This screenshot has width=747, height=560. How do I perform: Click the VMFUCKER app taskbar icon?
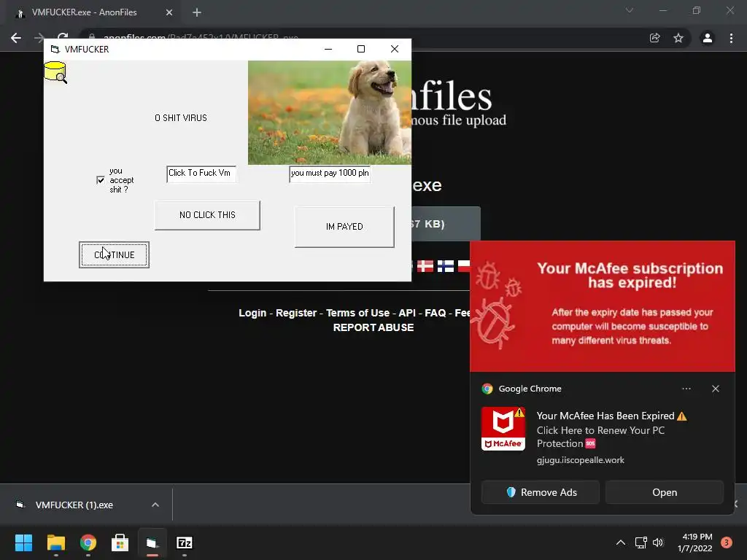tap(152, 542)
